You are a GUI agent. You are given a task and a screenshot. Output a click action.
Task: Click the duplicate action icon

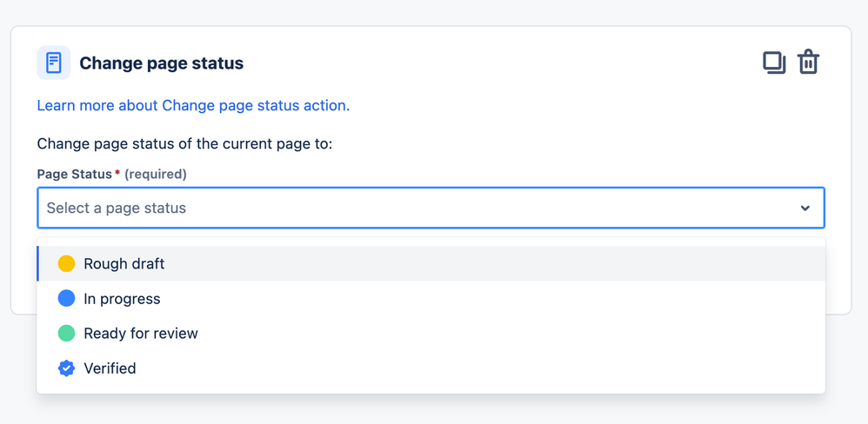(774, 63)
